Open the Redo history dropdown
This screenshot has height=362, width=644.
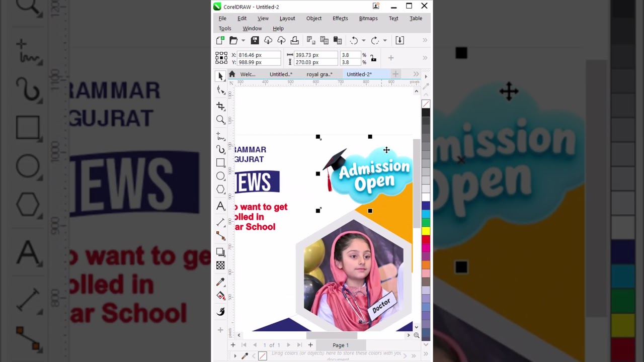click(x=384, y=40)
